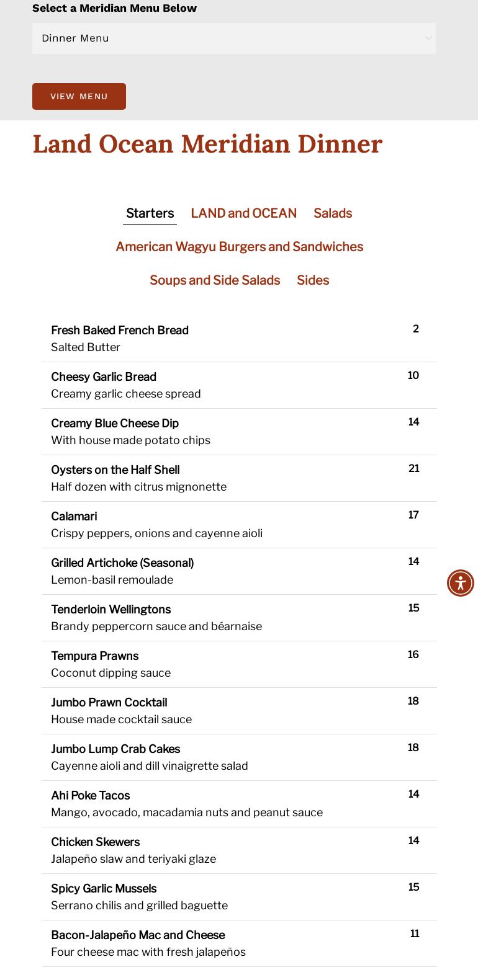
Task: Switch to LAND and OCEAN tab
Action: coord(243,213)
